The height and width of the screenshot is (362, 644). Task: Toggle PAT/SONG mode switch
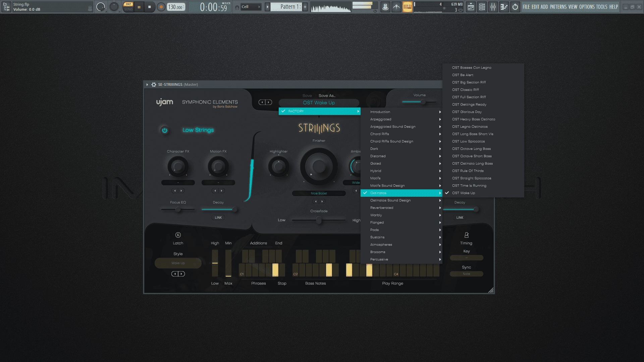[x=128, y=7]
